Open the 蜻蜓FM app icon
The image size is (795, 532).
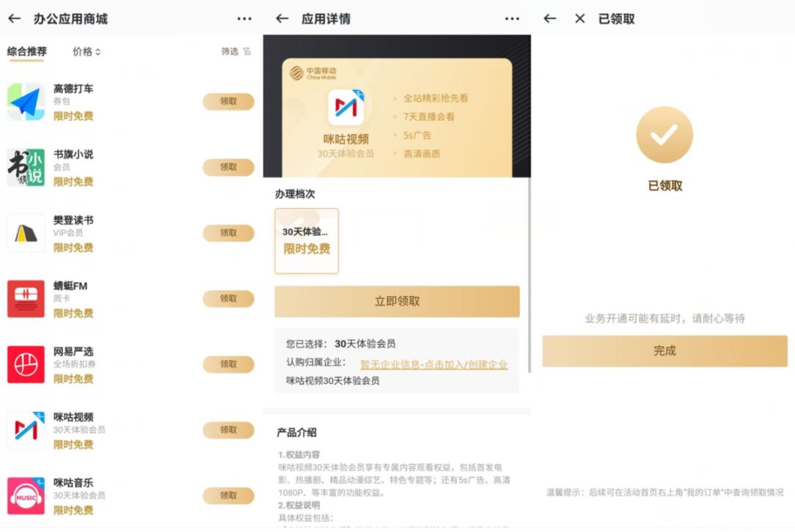[26, 299]
